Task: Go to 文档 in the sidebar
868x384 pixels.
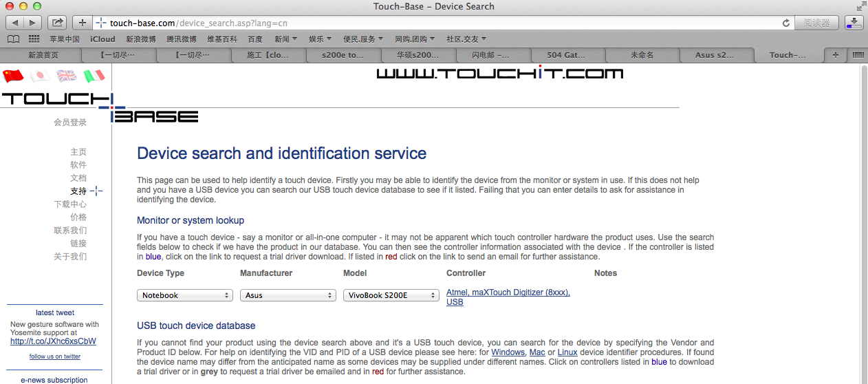Action: 78,178
